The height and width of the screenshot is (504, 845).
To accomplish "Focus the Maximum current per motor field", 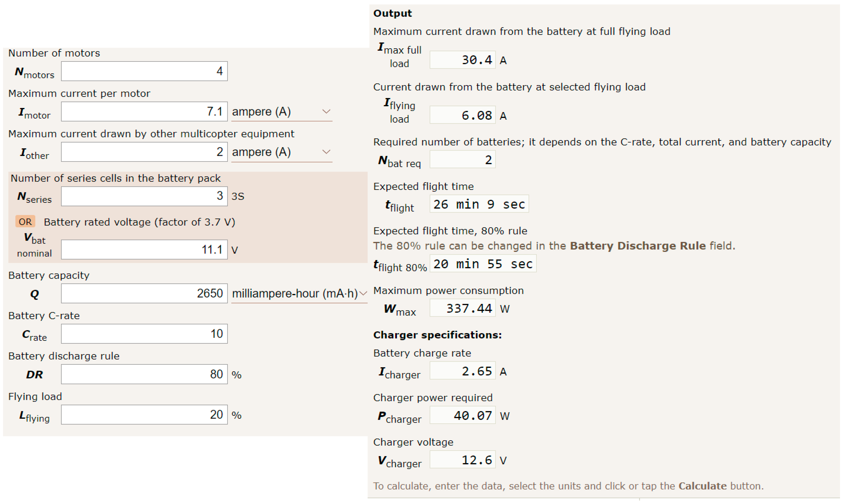I will coord(144,112).
